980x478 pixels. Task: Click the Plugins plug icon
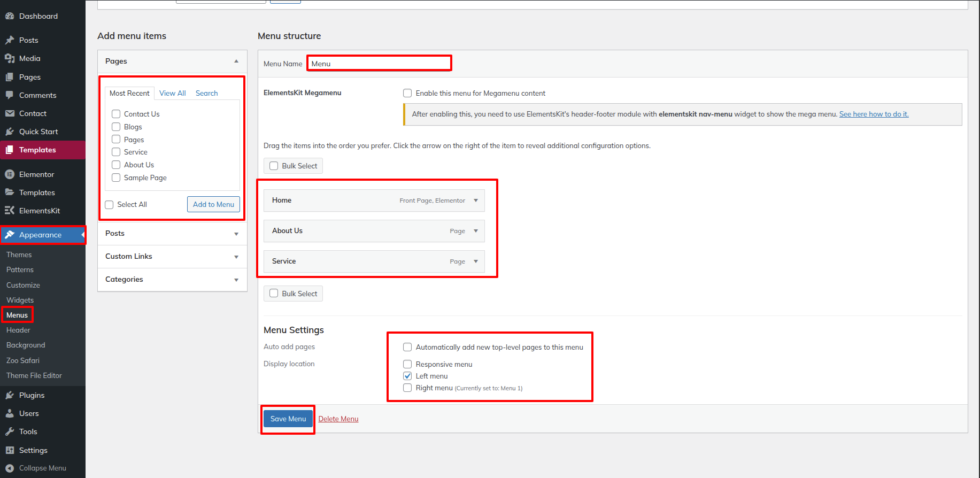click(10, 395)
